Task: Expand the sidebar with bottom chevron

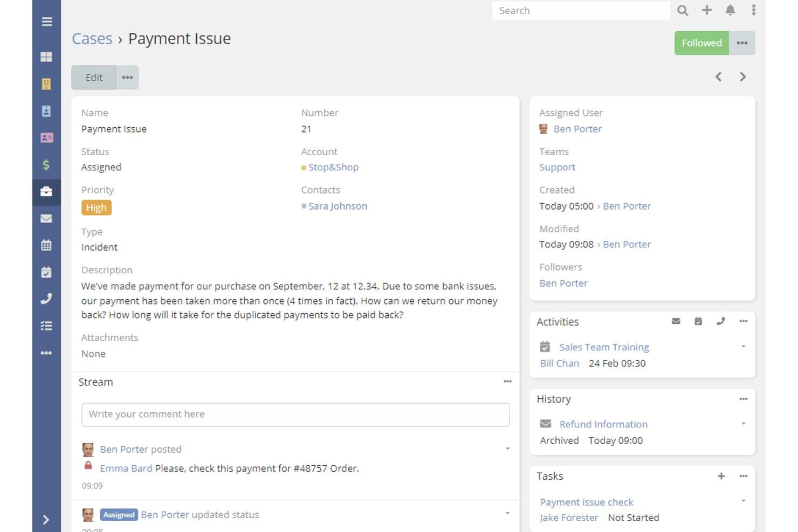Action: point(46,520)
